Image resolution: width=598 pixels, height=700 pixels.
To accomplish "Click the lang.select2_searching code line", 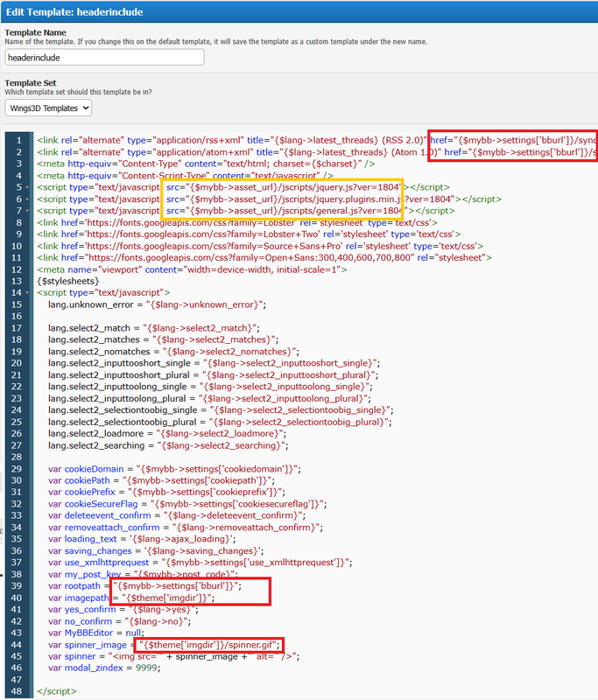I will point(168,445).
